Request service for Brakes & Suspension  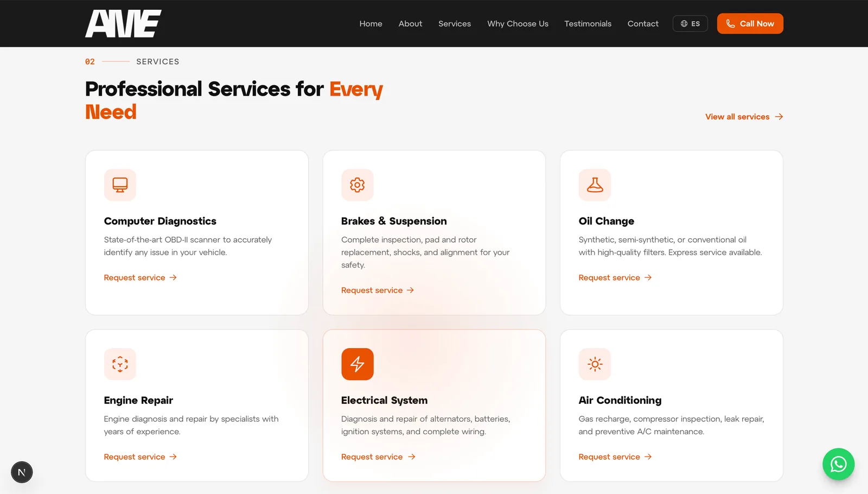coord(378,290)
